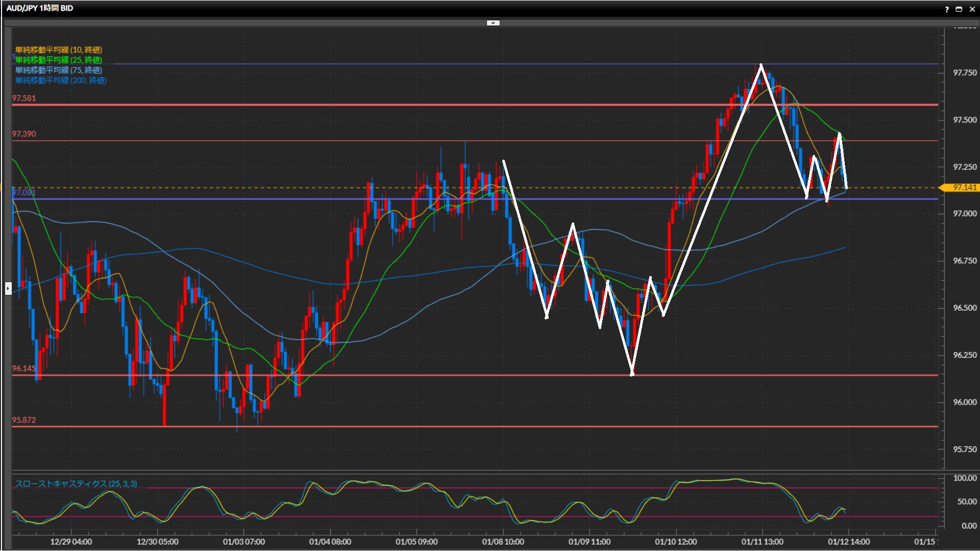Select the 97.390 horizontal line label
The width and height of the screenshot is (980, 551).
pyautogui.click(x=24, y=134)
